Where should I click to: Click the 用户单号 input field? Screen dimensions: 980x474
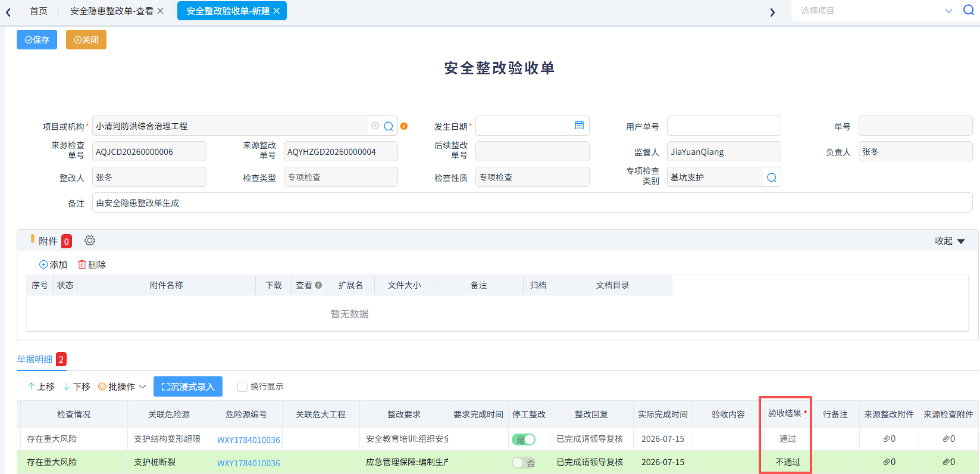(724, 126)
